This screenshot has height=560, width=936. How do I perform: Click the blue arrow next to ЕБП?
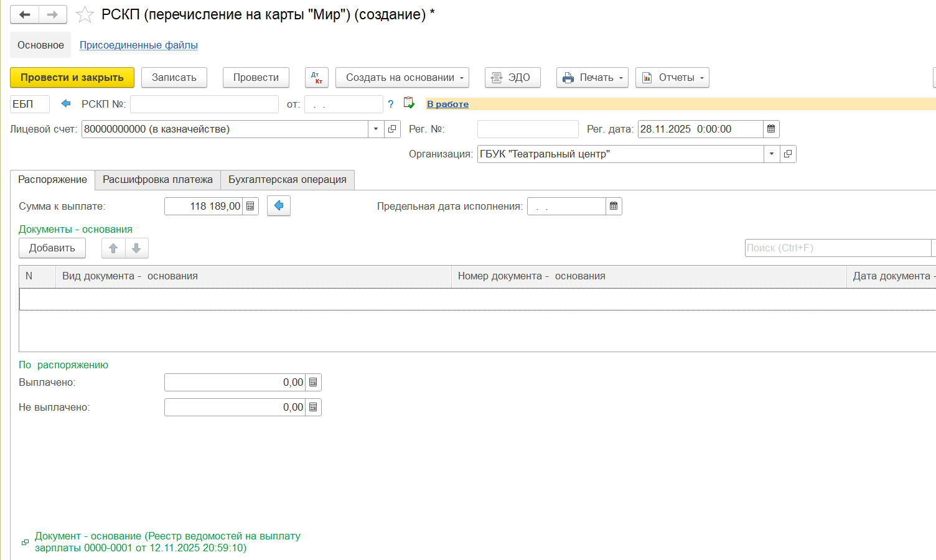(x=66, y=104)
